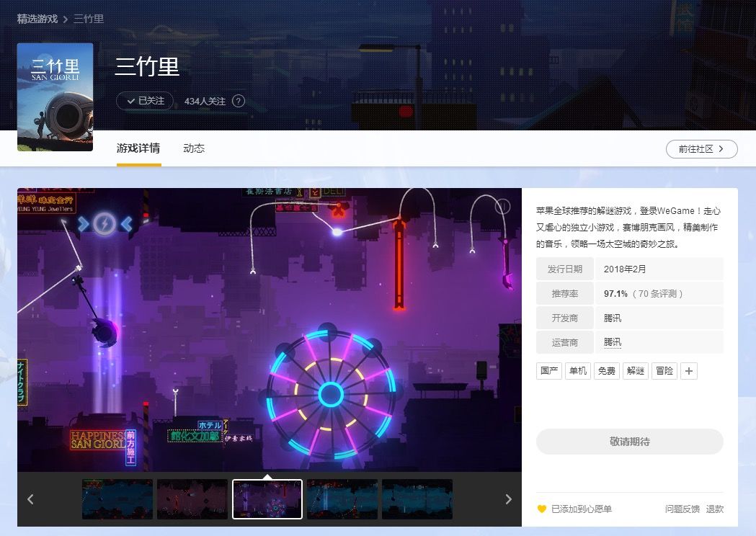Click the question mark help icon
Viewport: 756px width, 536px height.
pyautogui.click(x=238, y=101)
